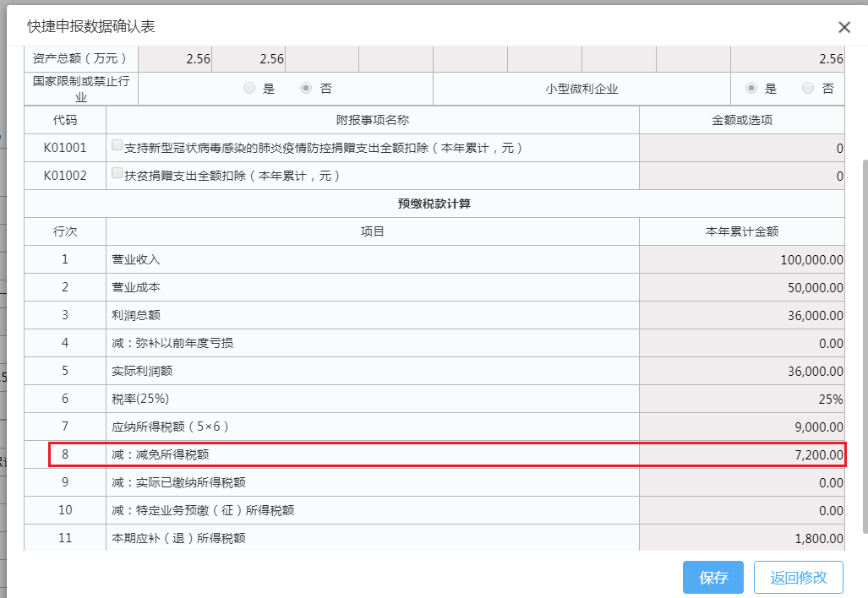Screen dimensions: 868x598
Task: 选择小型微利企业的"是"单选按钮
Action: (x=750, y=87)
